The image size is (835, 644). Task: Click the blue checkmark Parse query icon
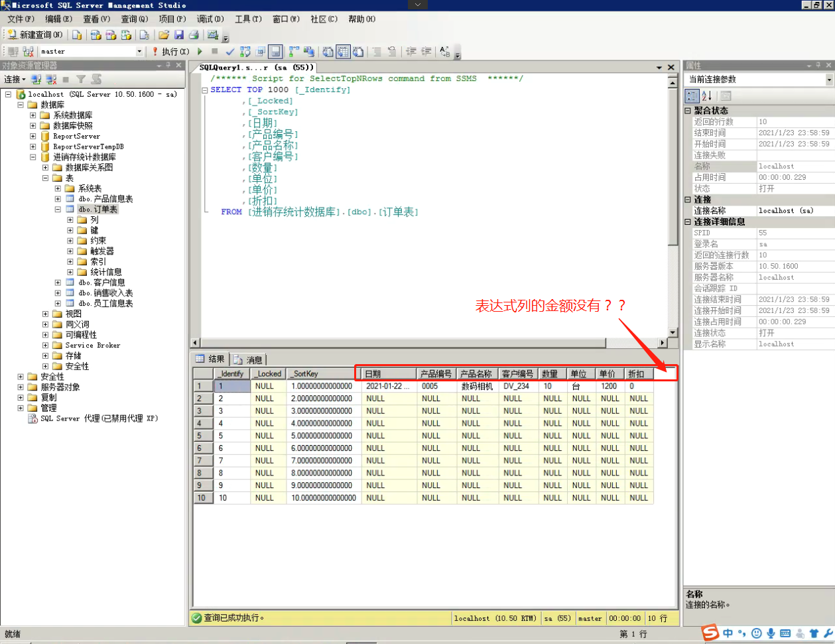[x=229, y=51]
